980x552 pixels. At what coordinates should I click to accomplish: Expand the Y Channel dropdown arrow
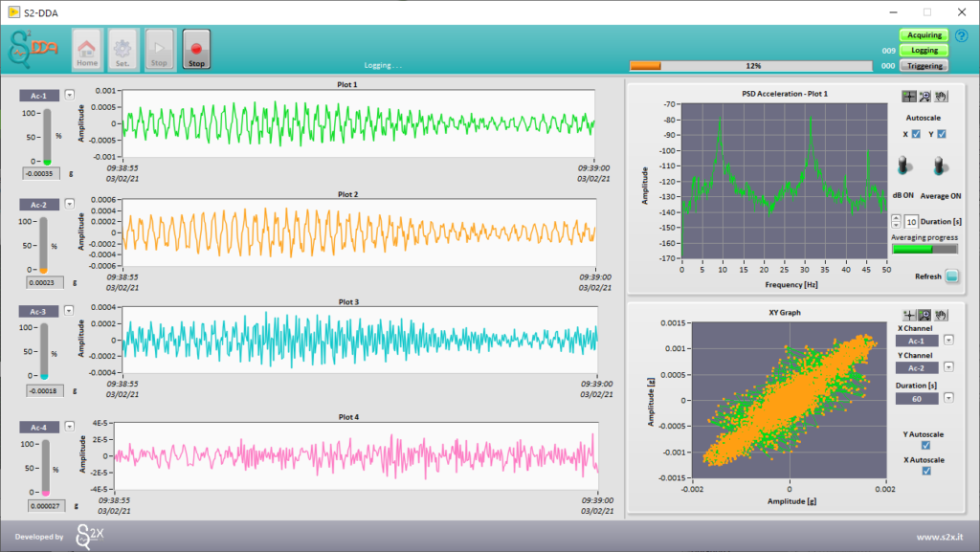pyautogui.click(x=948, y=366)
